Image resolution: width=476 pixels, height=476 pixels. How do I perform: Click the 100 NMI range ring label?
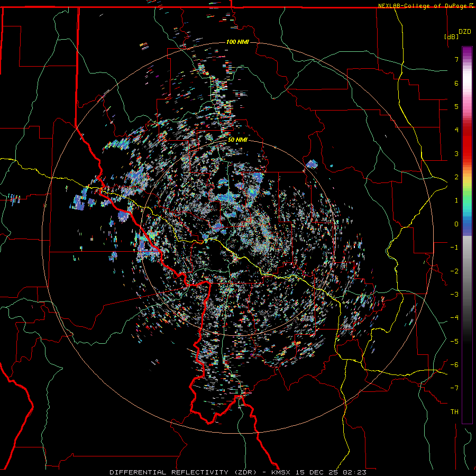[237, 42]
